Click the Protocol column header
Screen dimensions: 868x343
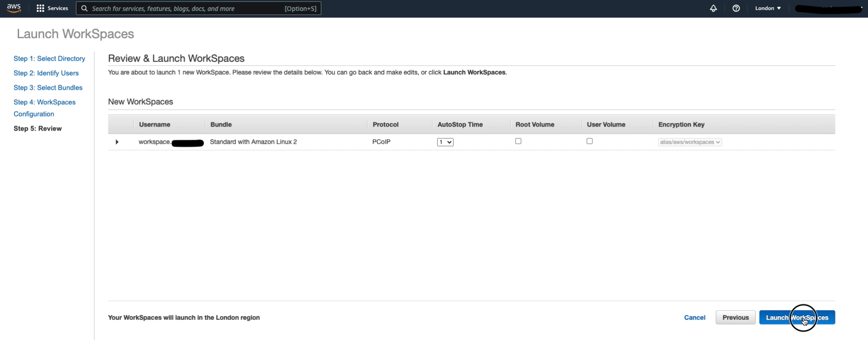(x=385, y=125)
